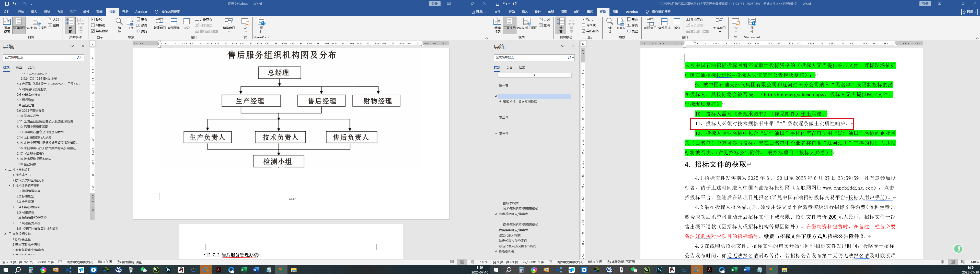The height and width of the screenshot is (274, 980).
Task: Click Read Mode view in left Word window
Action: [7, 25]
